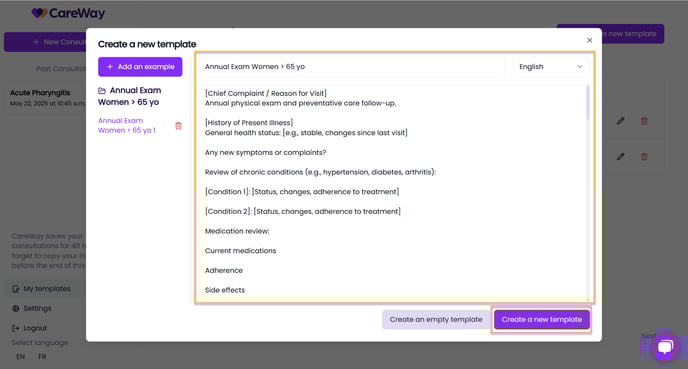Click the lower pencil edit icon
Image resolution: width=688 pixels, height=369 pixels.
pos(620,157)
